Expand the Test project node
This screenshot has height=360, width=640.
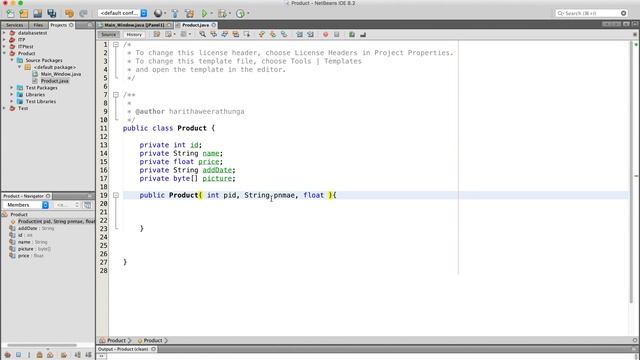point(4,108)
